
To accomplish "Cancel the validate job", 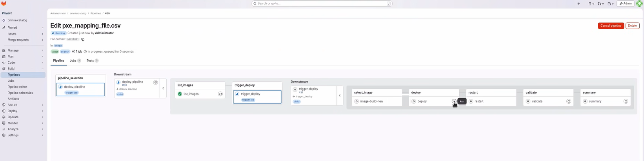I will coord(569,101).
